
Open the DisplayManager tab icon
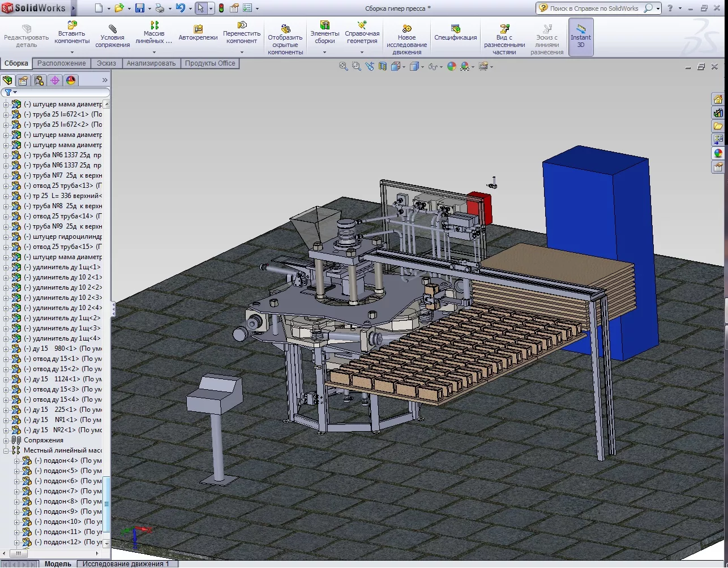[x=70, y=80]
